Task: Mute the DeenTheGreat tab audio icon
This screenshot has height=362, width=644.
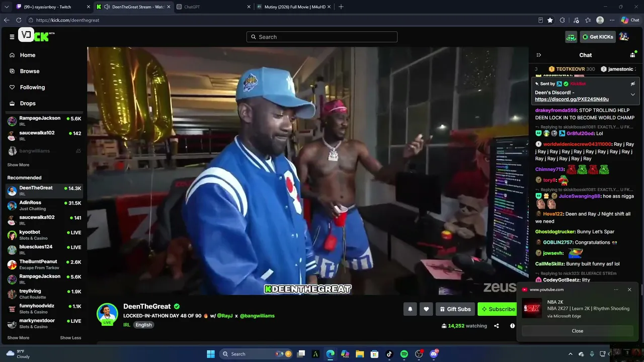Action: pos(107,7)
